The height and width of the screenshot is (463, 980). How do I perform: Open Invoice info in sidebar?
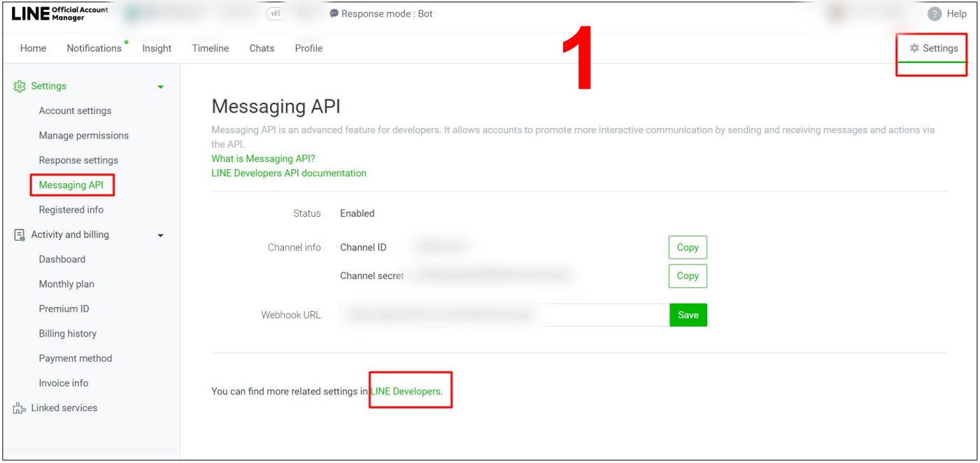click(64, 383)
